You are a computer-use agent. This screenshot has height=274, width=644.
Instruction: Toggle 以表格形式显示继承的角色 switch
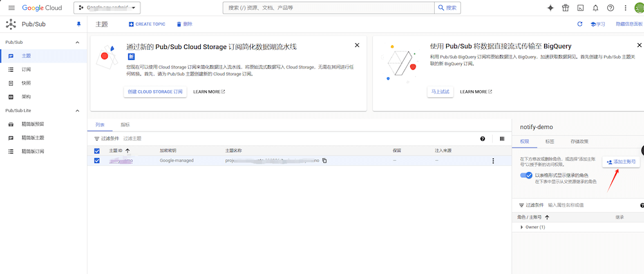[x=526, y=175]
